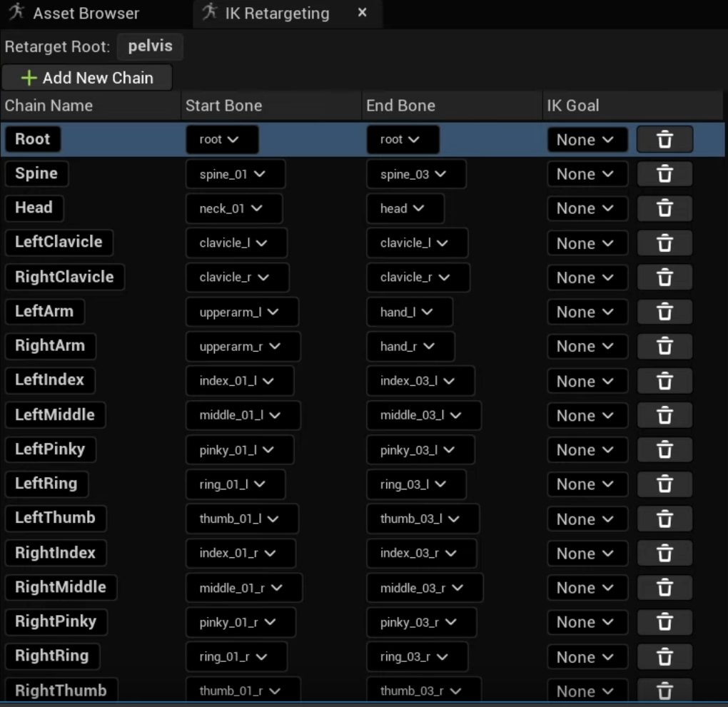The image size is (728, 707).
Task: Close the IK Retargeting tab
Action: (x=363, y=13)
